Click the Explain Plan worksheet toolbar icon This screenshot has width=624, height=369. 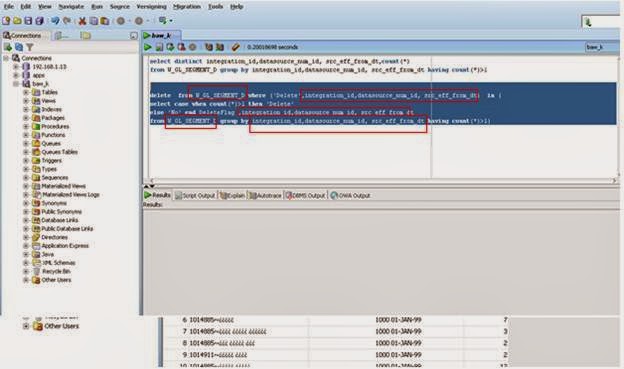tap(209, 47)
